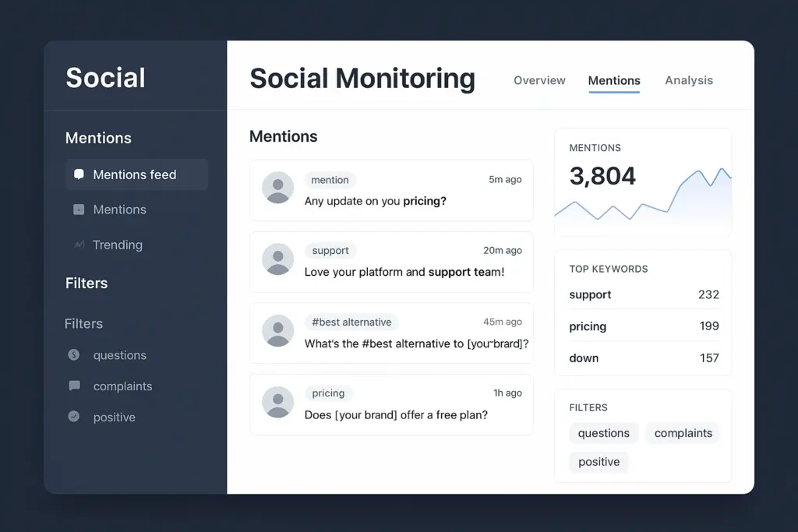The image size is (798, 532).
Task: Click the keyword count 157
Action: click(709, 358)
